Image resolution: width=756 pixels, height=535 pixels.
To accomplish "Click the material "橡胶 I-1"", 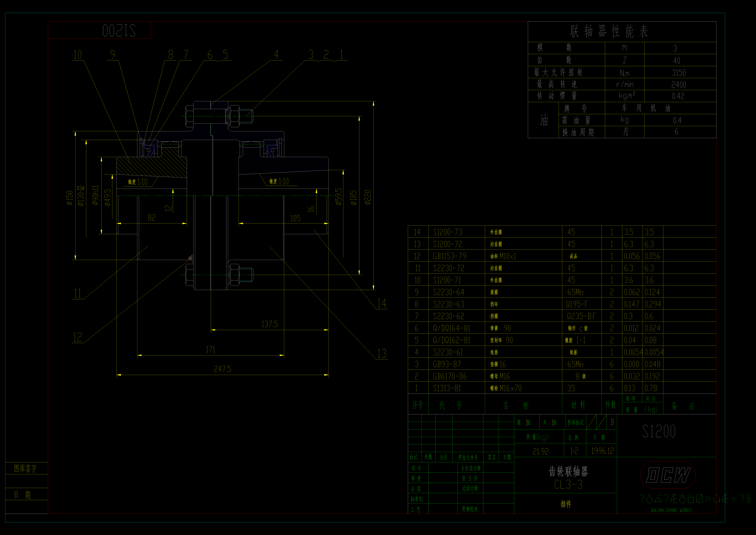I will coord(575,340).
